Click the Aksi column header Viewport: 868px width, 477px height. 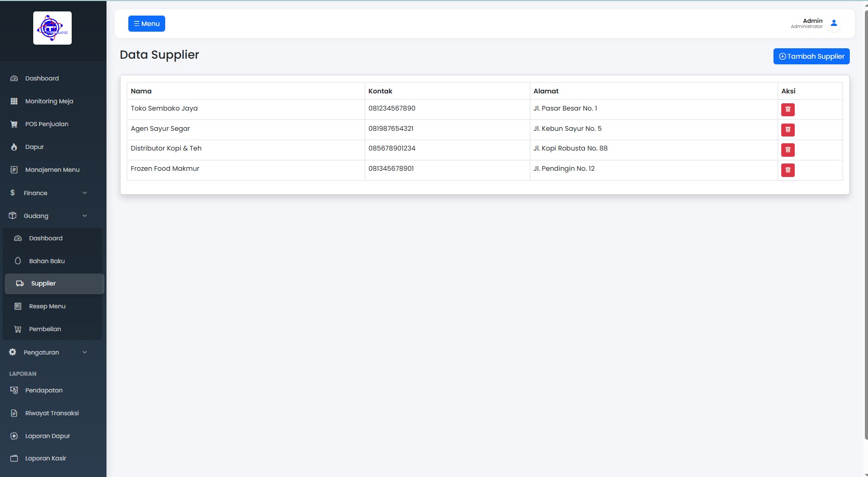click(x=810, y=91)
